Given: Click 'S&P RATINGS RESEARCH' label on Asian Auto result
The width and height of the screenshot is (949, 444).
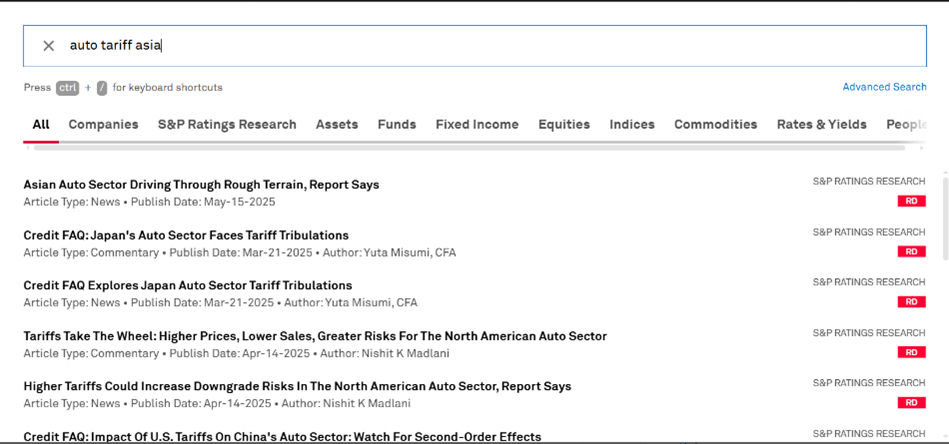Looking at the screenshot, I should pos(869,181).
